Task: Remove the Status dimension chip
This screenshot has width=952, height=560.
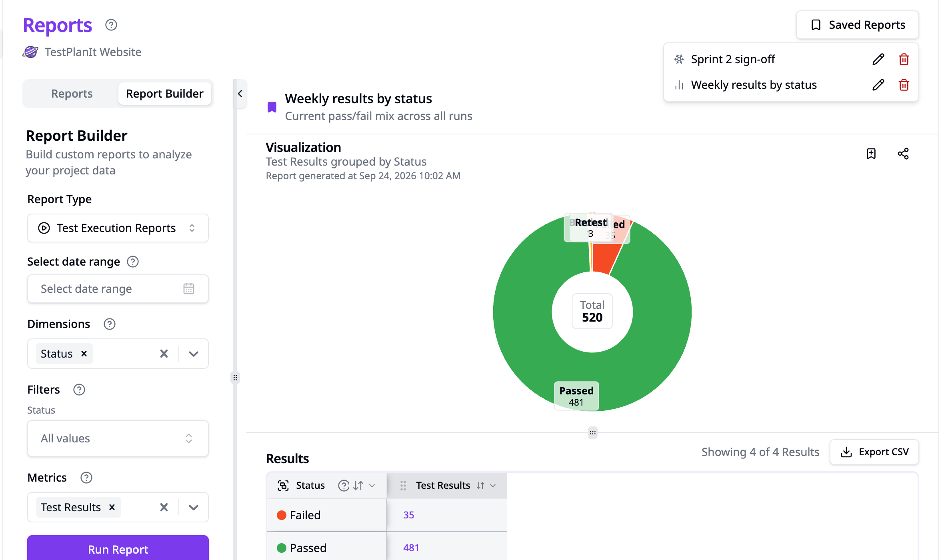Action: point(84,354)
